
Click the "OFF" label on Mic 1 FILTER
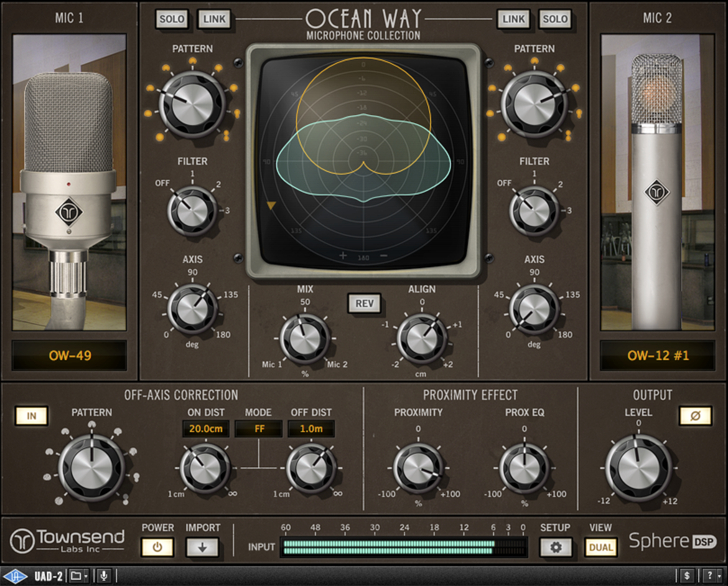point(162,183)
